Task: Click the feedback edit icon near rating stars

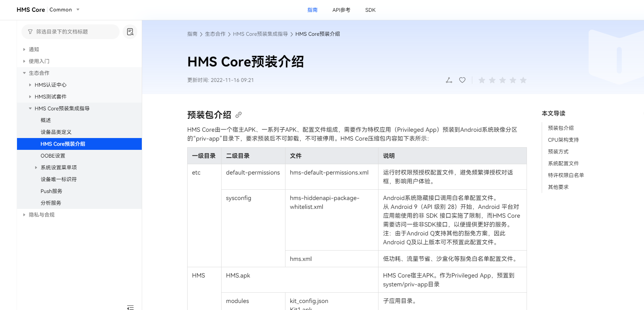Action: point(449,80)
